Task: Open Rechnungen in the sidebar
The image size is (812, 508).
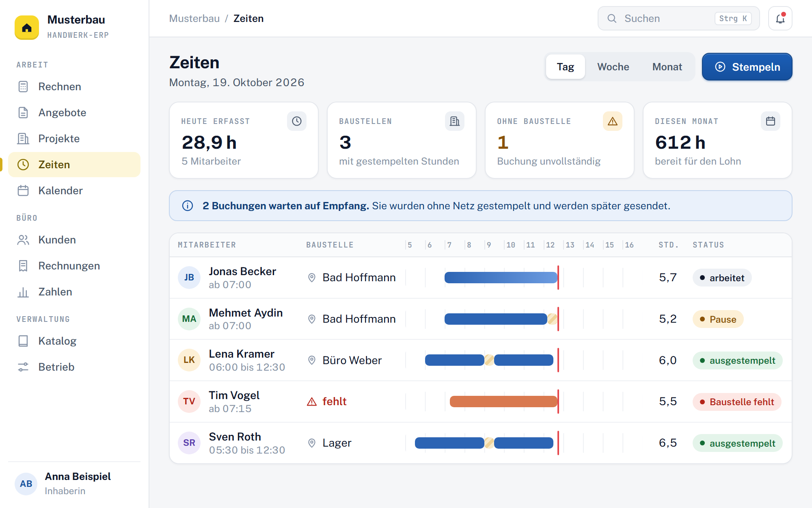Action: [x=74, y=266]
